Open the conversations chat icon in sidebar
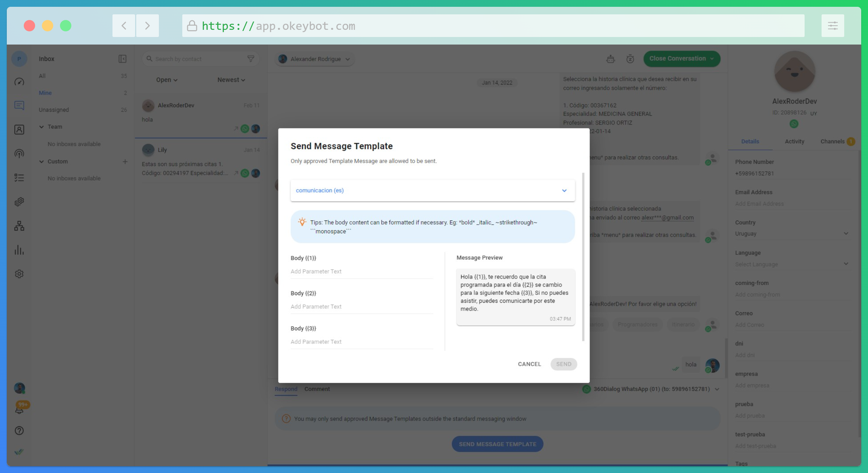 click(19, 105)
